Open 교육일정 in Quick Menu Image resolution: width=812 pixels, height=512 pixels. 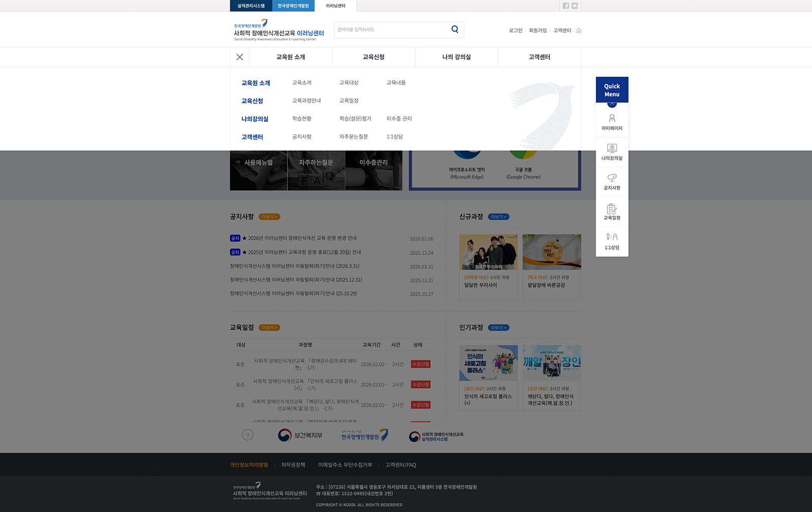tap(612, 212)
